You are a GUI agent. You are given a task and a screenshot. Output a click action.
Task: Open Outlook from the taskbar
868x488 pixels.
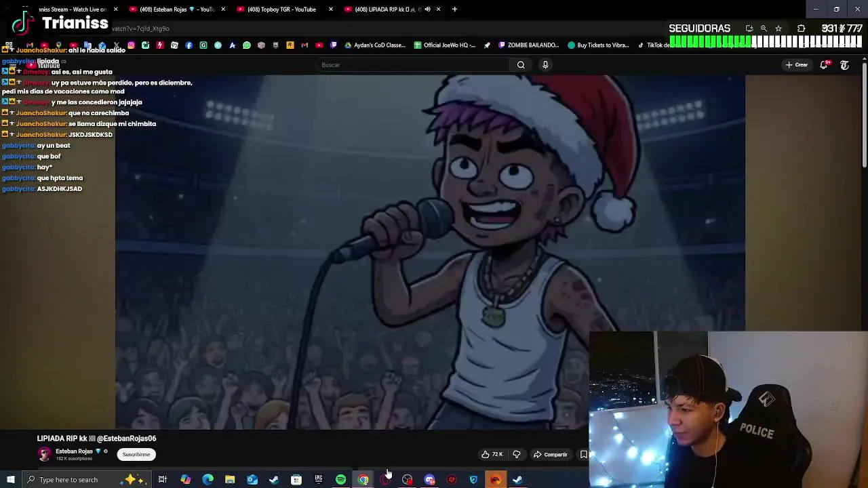coord(252,480)
